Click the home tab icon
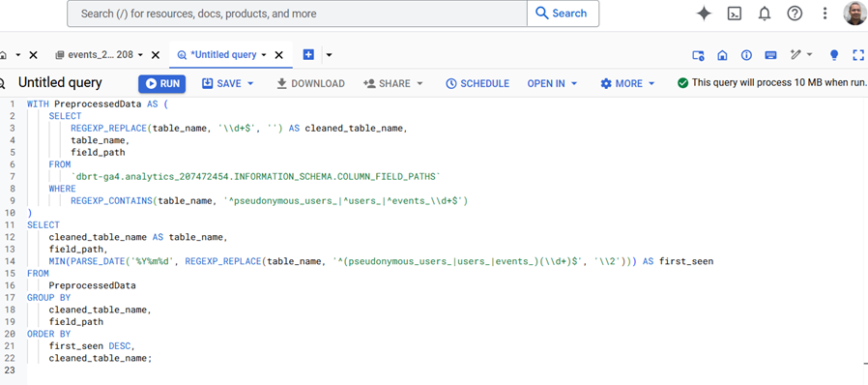Screen dimensions: 868x385 3,55
